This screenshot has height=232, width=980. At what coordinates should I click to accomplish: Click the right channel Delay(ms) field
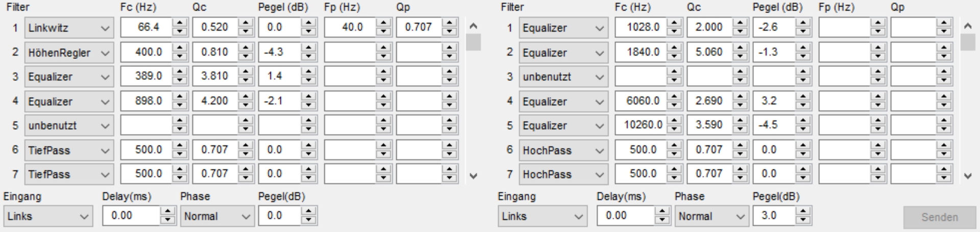[x=625, y=216]
